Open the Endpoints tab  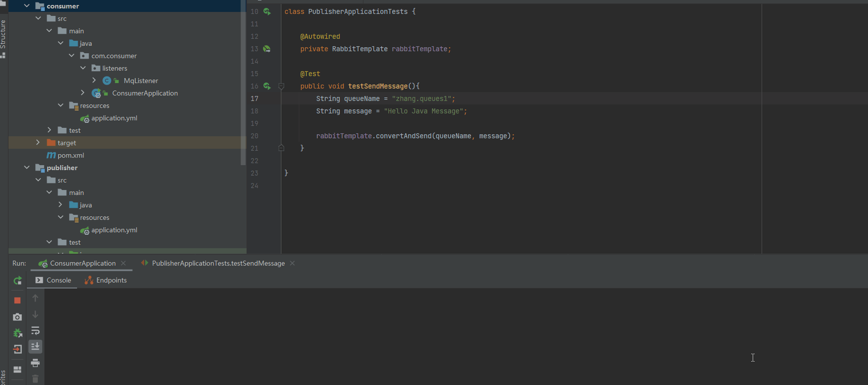click(106, 280)
